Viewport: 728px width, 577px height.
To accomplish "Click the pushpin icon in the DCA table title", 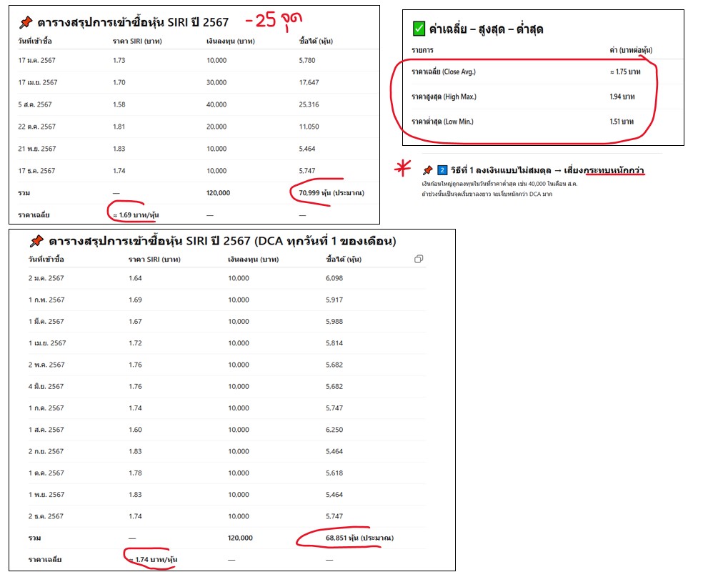I will click(36, 241).
